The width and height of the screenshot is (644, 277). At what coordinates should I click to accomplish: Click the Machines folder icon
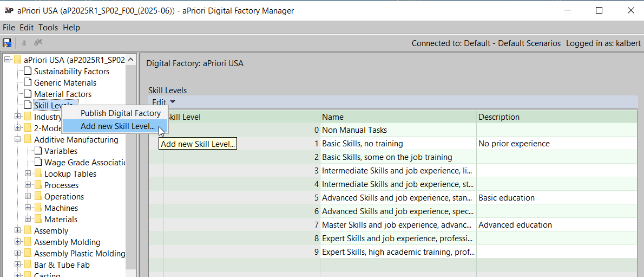(x=38, y=208)
